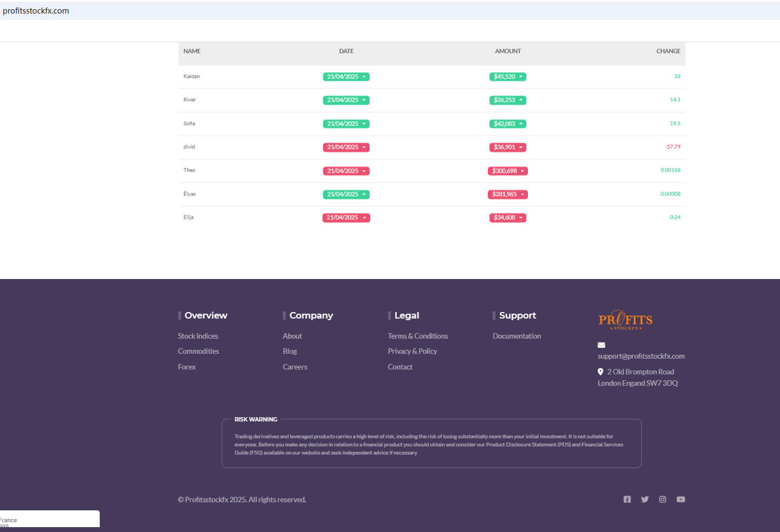Viewport: 780px width, 532px height.
Task: Click the Twitter bird icon in footer
Action: pos(645,499)
